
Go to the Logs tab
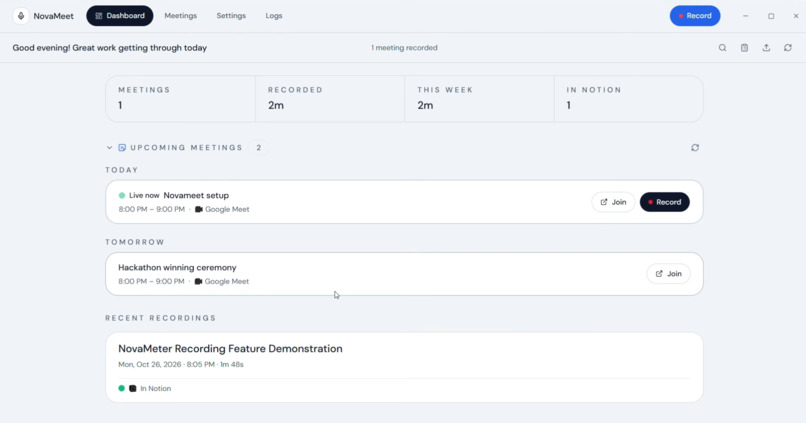(x=274, y=16)
